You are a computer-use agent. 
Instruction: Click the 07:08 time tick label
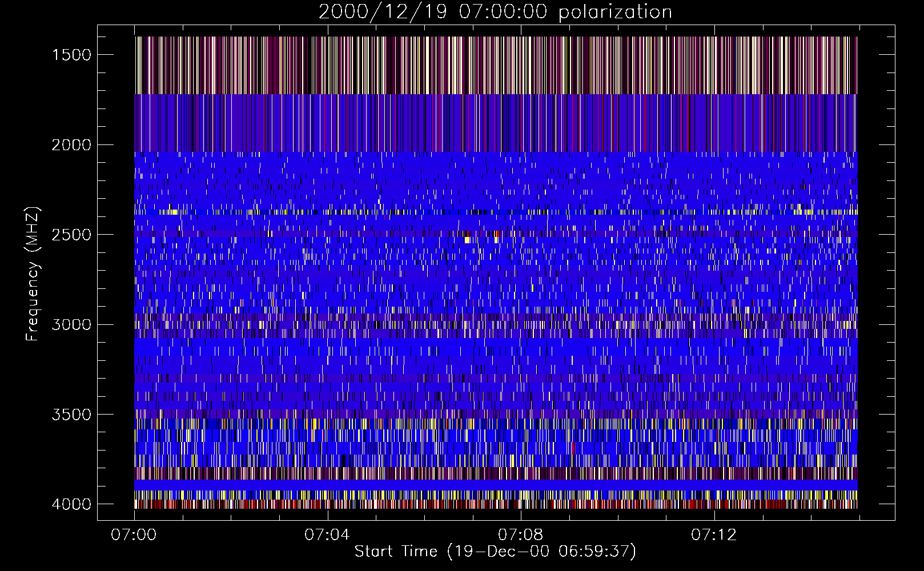(x=520, y=535)
